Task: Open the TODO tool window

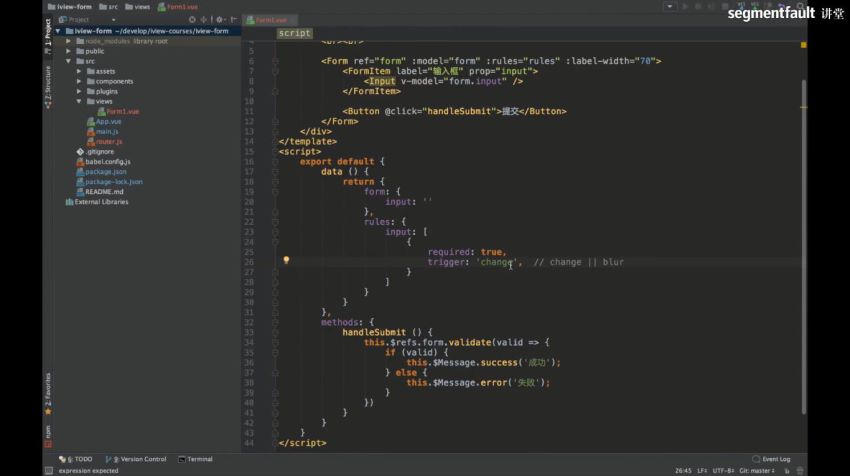Action: click(x=76, y=459)
